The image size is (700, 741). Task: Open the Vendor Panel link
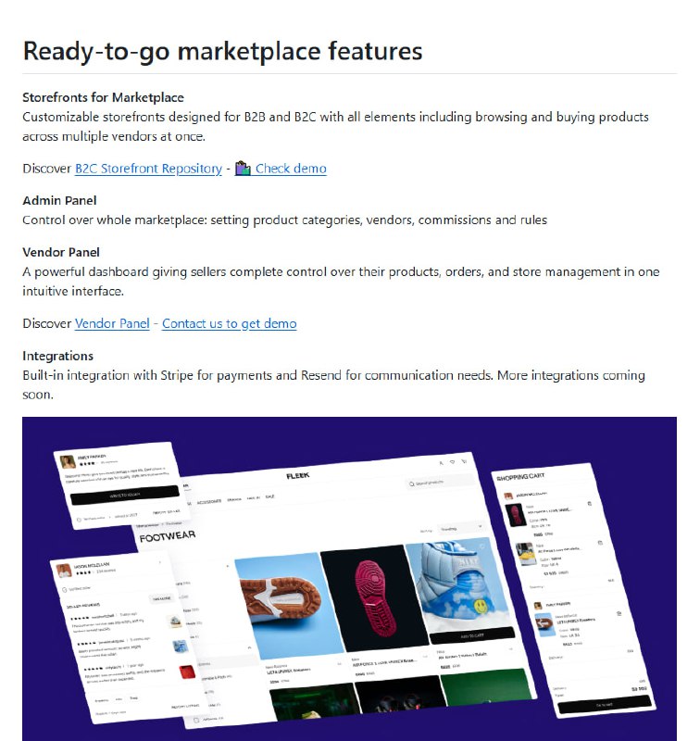112,323
